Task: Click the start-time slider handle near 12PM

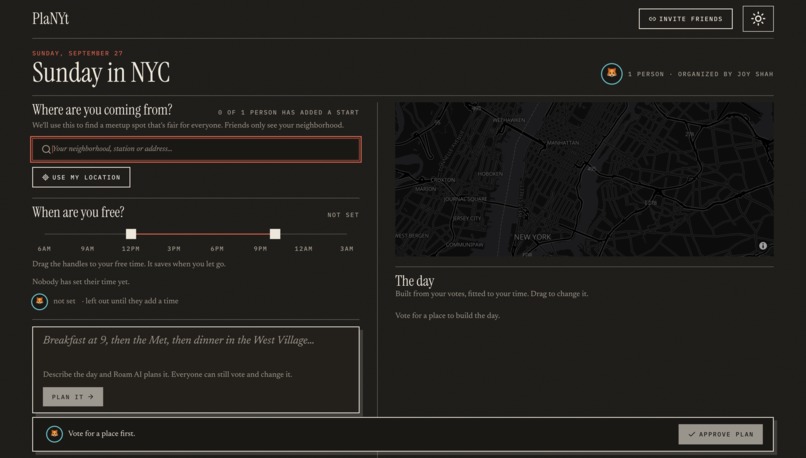Action: pos(131,234)
